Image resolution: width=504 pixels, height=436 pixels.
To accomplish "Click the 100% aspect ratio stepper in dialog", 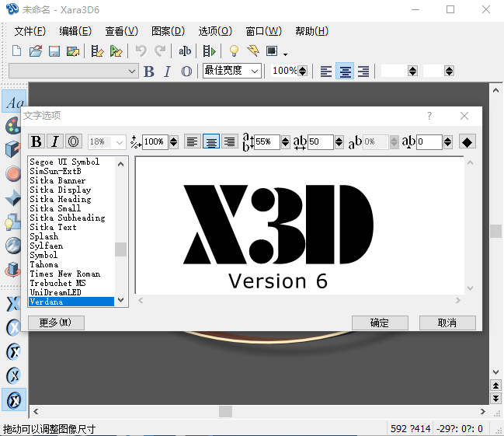I will pos(174,142).
